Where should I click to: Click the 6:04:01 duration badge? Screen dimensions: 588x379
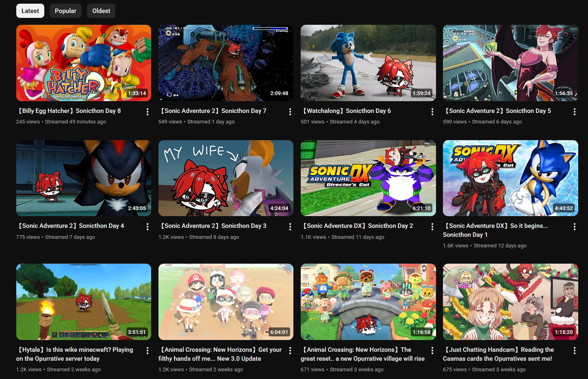coord(279,332)
